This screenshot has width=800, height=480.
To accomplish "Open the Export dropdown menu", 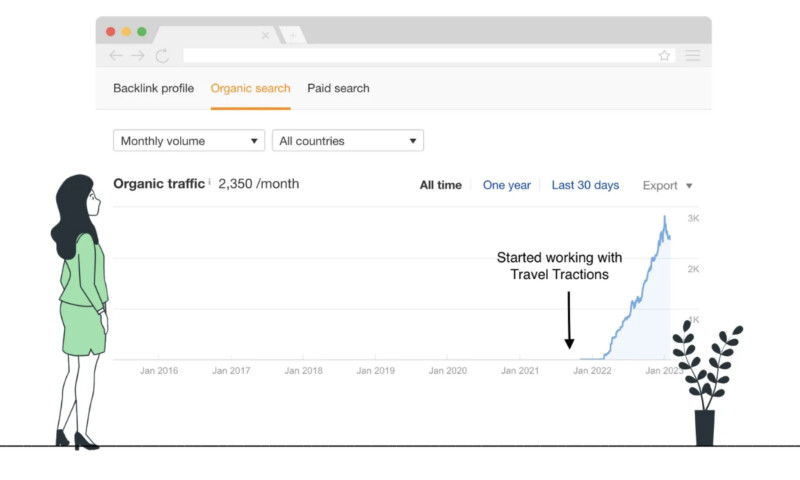I will pyautogui.click(x=667, y=185).
